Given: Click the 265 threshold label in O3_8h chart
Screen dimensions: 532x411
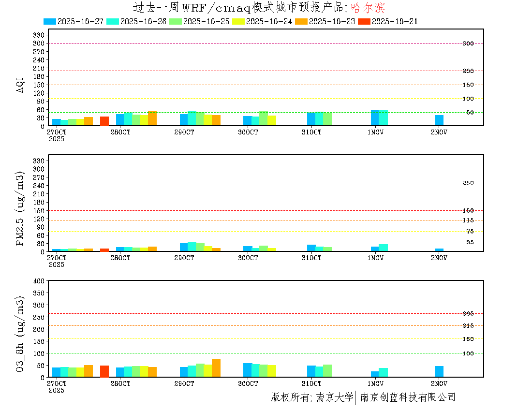Looking at the screenshot, I should pyautogui.click(x=468, y=314).
